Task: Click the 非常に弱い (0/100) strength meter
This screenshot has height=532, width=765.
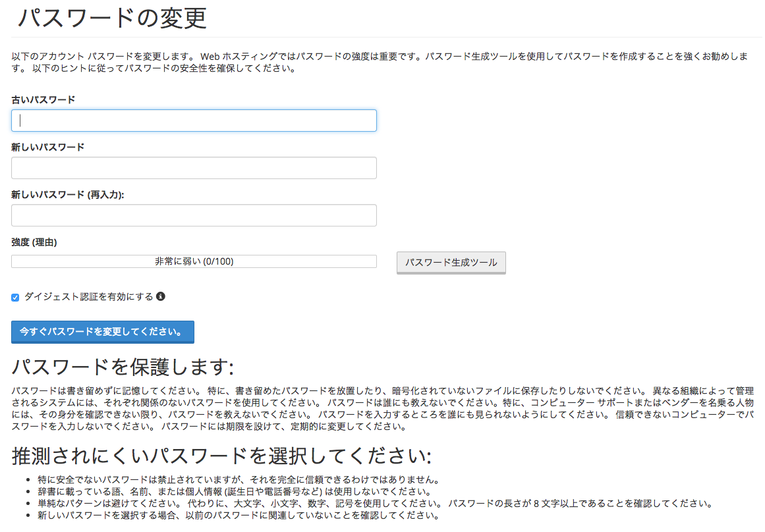Action: click(x=194, y=261)
